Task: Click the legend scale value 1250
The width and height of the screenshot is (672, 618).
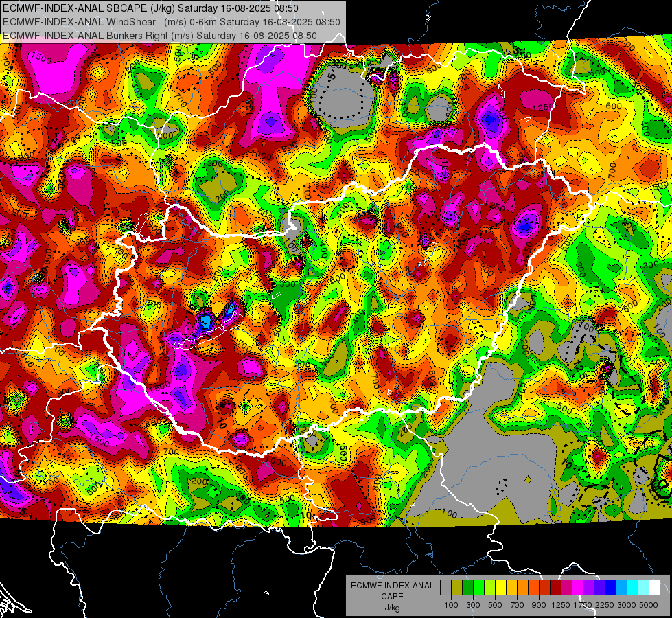Action: click(561, 605)
